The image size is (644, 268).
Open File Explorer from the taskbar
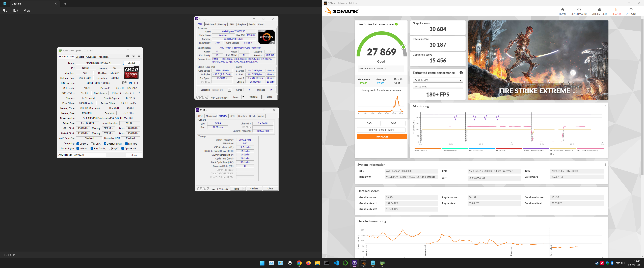[x=317, y=263]
